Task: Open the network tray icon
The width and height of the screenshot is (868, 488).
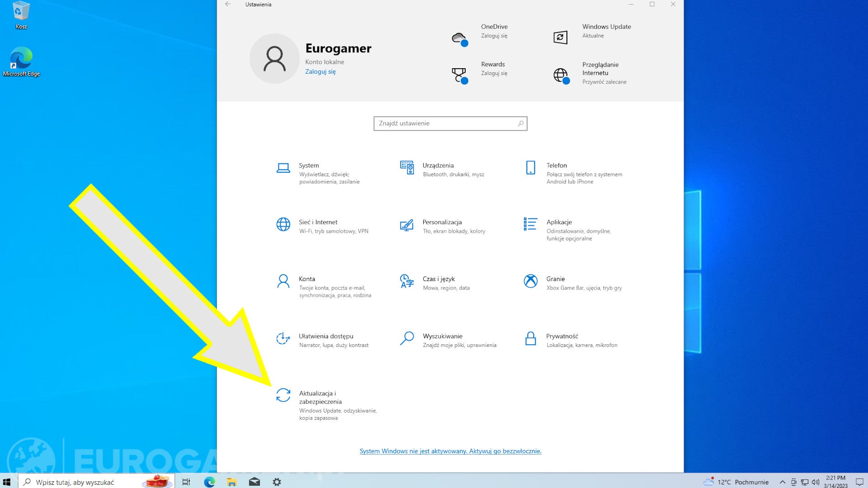Action: 805,482
